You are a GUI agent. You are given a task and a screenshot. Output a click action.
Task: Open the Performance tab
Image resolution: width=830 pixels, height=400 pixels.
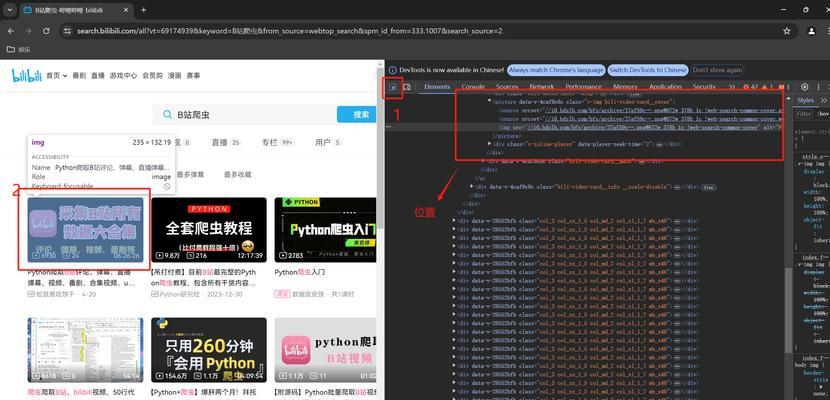pyautogui.click(x=583, y=87)
